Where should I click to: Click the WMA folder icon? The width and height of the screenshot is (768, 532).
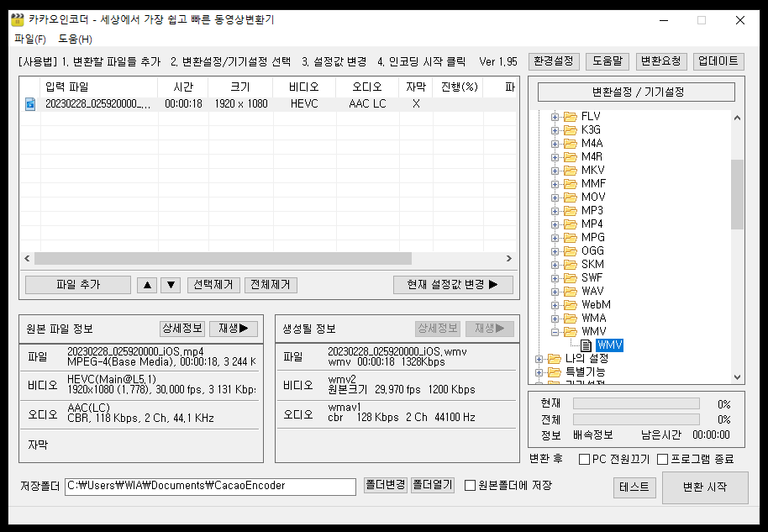coord(570,319)
